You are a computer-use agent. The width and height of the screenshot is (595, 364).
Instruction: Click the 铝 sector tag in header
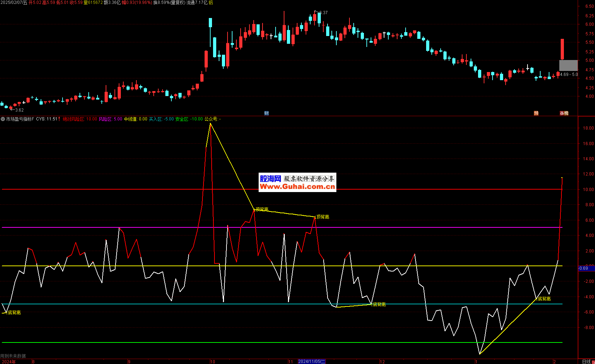coord(211,2)
